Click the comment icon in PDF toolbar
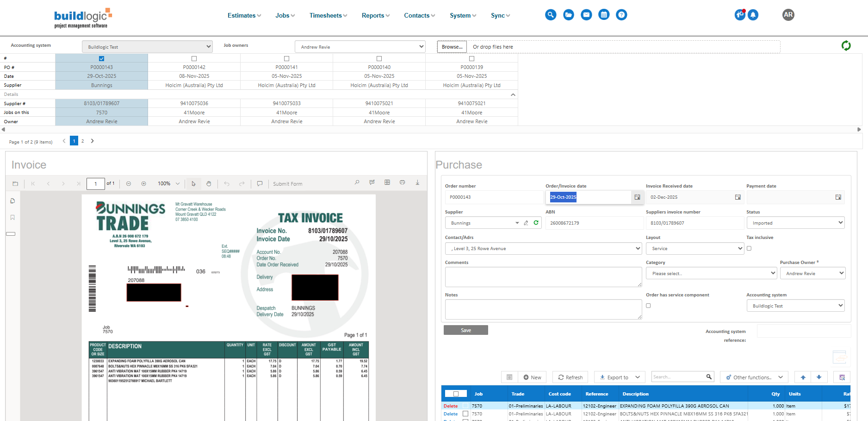This screenshot has width=868, height=421. (260, 183)
